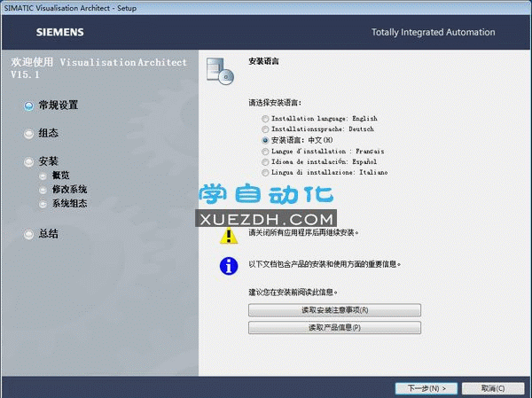Click the 请选择安装语言 prompt text

point(275,103)
